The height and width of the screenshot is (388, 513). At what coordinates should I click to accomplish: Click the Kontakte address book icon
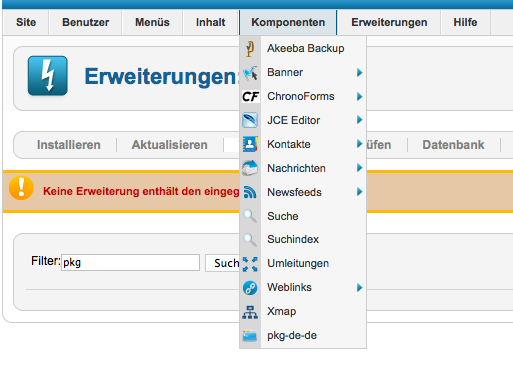click(250, 144)
